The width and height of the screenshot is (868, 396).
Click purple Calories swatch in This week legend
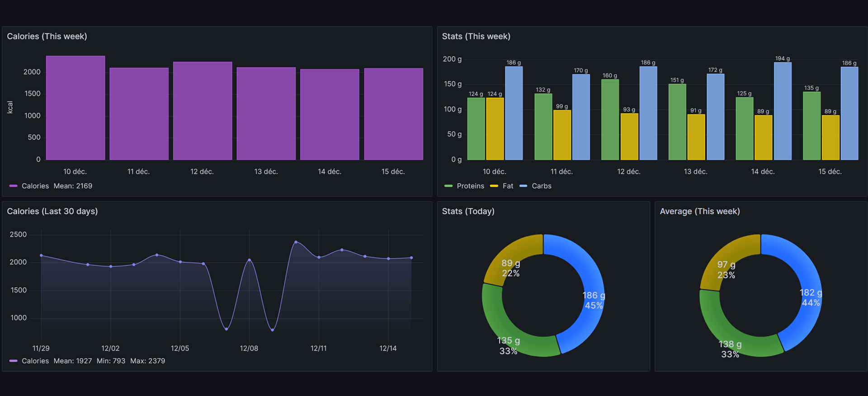tap(13, 186)
